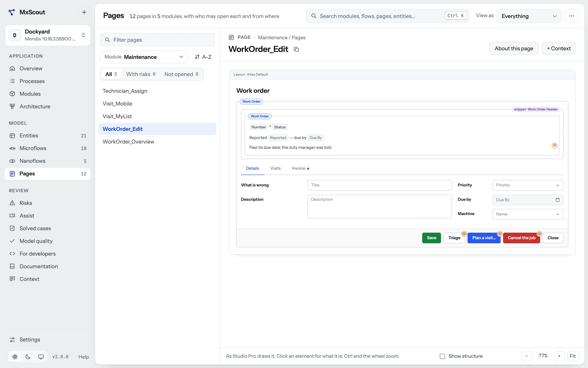588x368 pixels.
Task: Switch to light theme sun icon
Action: pos(15,357)
